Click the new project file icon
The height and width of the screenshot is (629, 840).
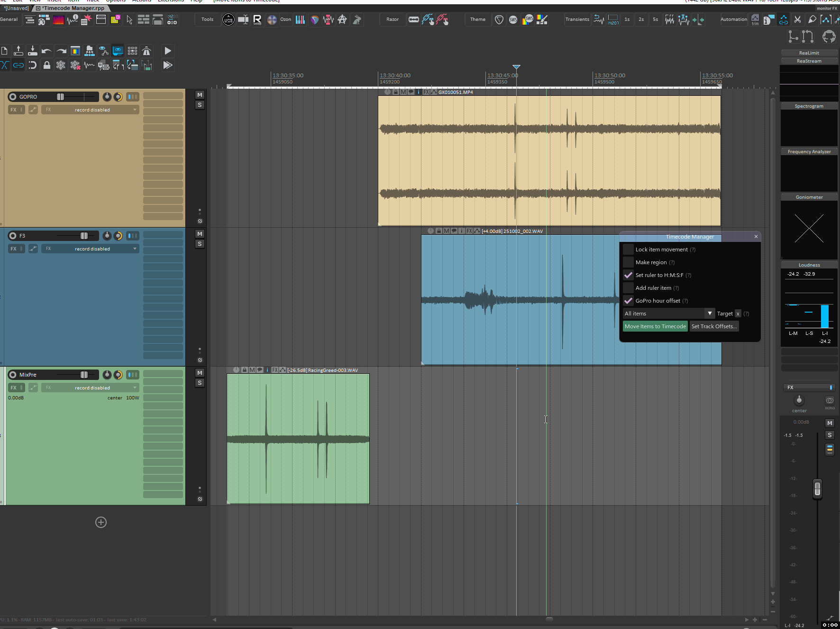click(x=4, y=51)
